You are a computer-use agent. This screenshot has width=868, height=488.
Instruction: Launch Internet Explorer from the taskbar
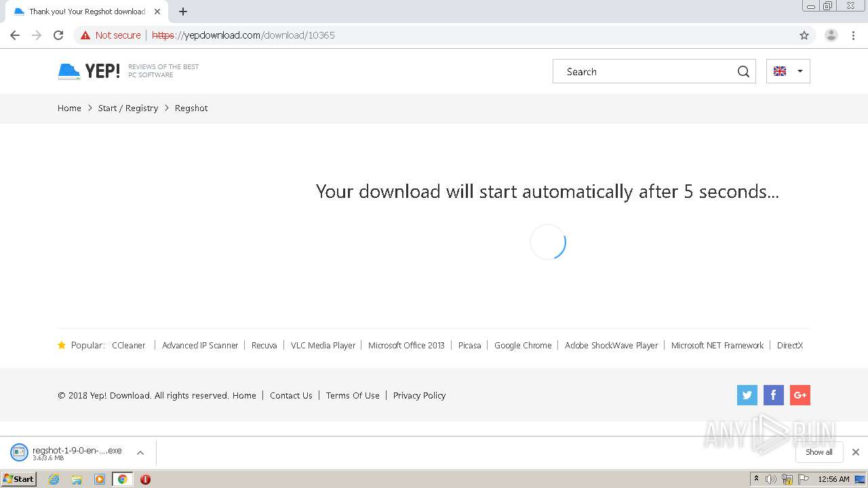pos(54,479)
